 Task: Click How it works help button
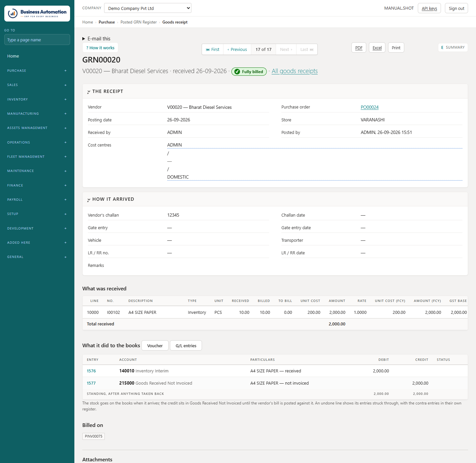click(100, 48)
